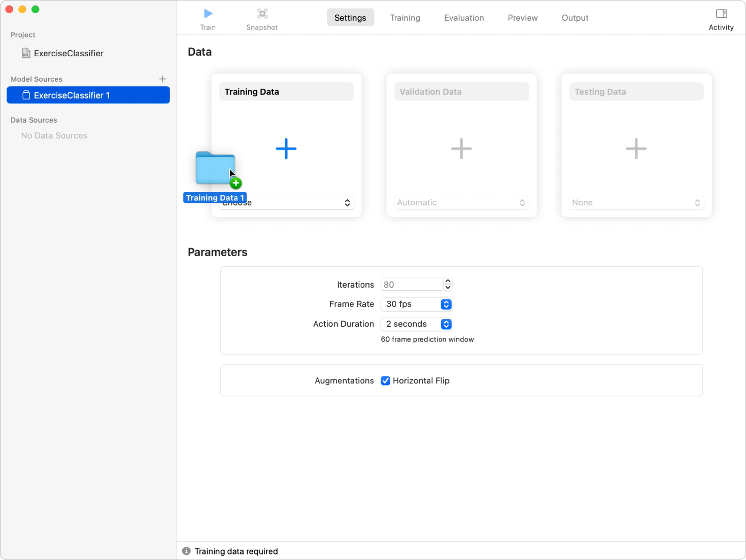The height and width of the screenshot is (560, 746).
Task: Click the Iterations stepper arrows
Action: pyautogui.click(x=448, y=285)
